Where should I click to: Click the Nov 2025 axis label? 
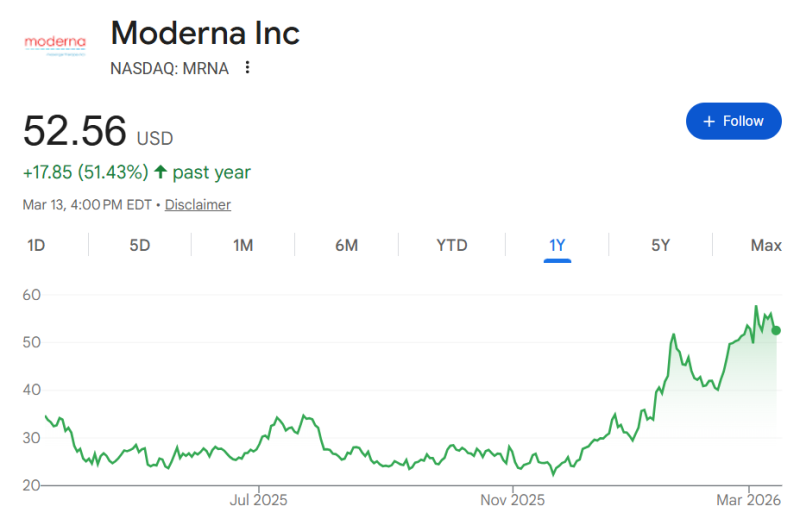512,498
